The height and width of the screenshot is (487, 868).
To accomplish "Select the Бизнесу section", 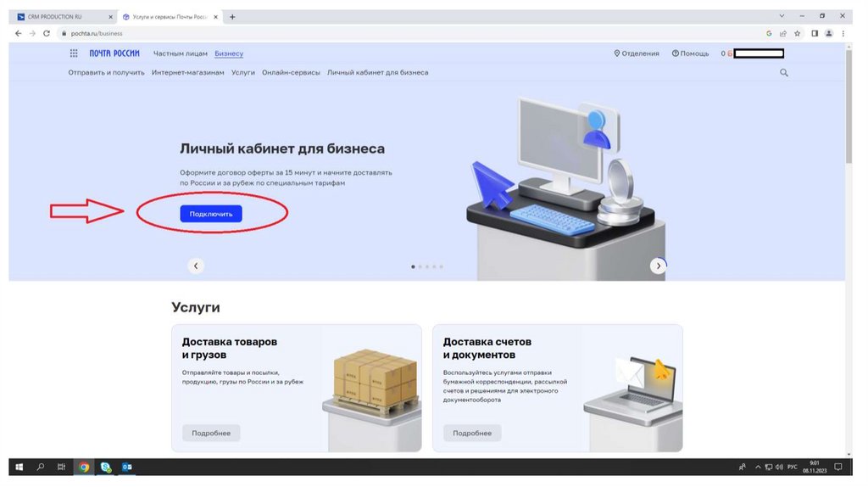I will pos(229,53).
